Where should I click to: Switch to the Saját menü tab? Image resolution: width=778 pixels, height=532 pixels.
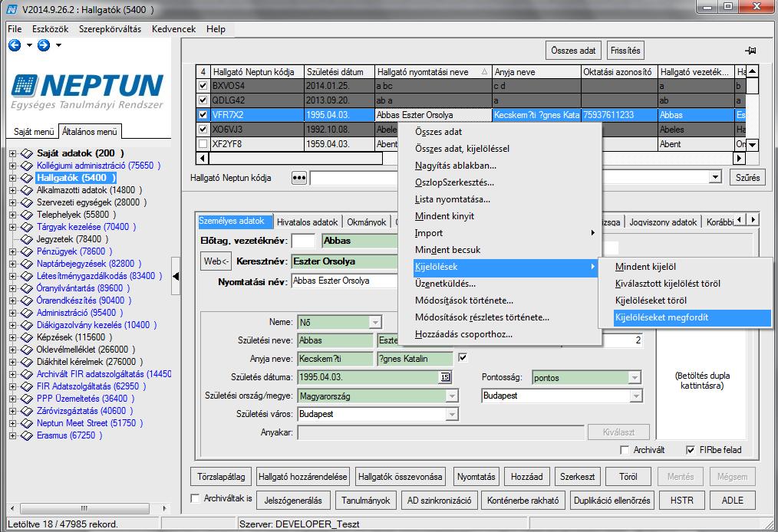pyautogui.click(x=34, y=132)
